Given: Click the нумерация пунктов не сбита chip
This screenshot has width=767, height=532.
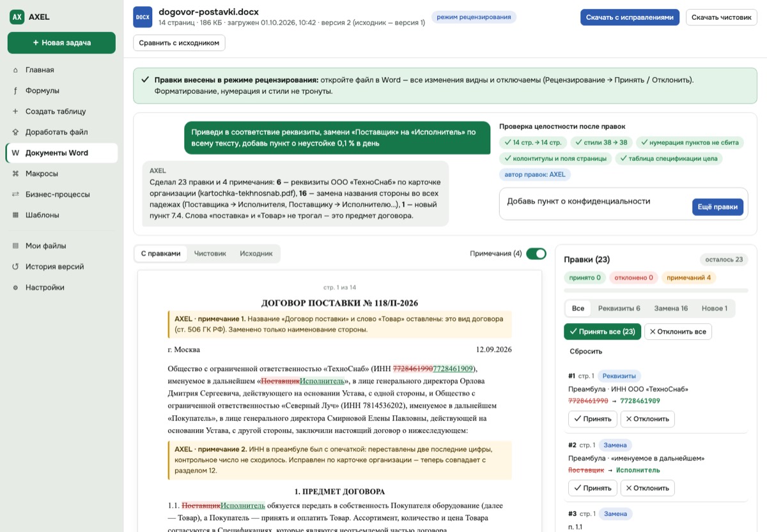Looking at the screenshot, I should coord(690,142).
